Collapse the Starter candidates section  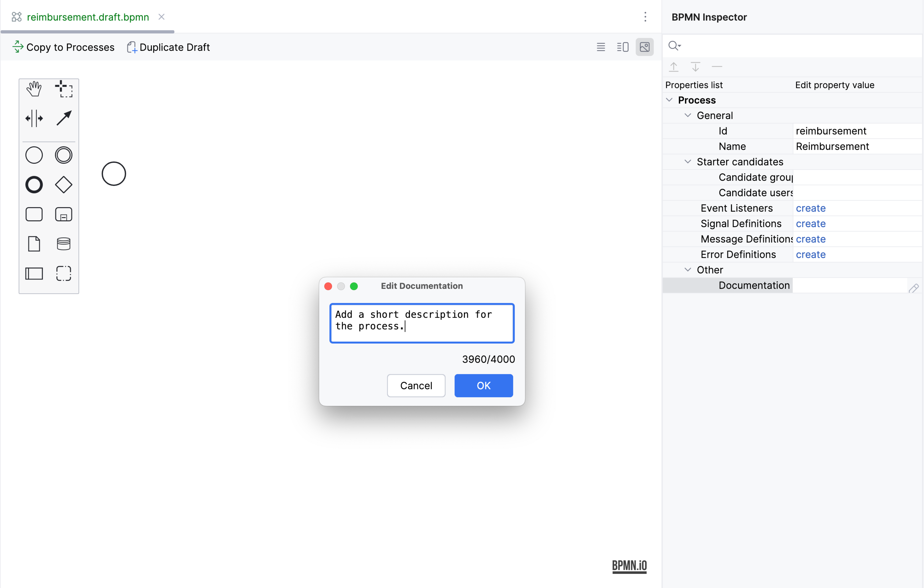tap(688, 162)
